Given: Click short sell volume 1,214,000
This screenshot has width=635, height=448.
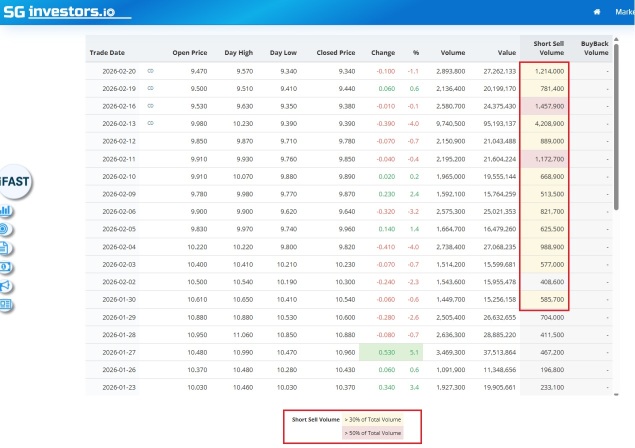Looking at the screenshot, I should click(549, 71).
